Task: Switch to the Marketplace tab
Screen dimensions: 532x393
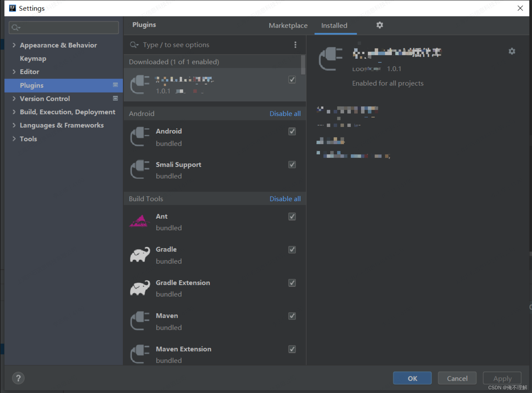Action: (x=288, y=25)
